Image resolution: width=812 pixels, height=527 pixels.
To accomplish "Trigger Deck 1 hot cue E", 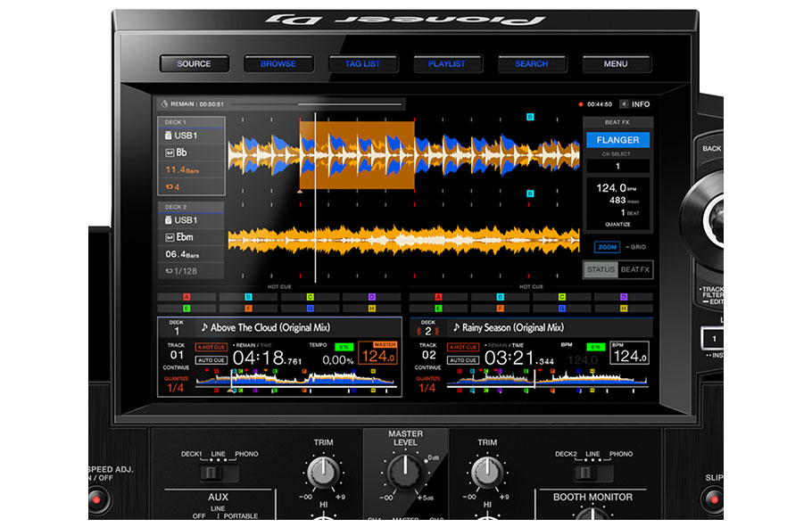I will [186, 308].
